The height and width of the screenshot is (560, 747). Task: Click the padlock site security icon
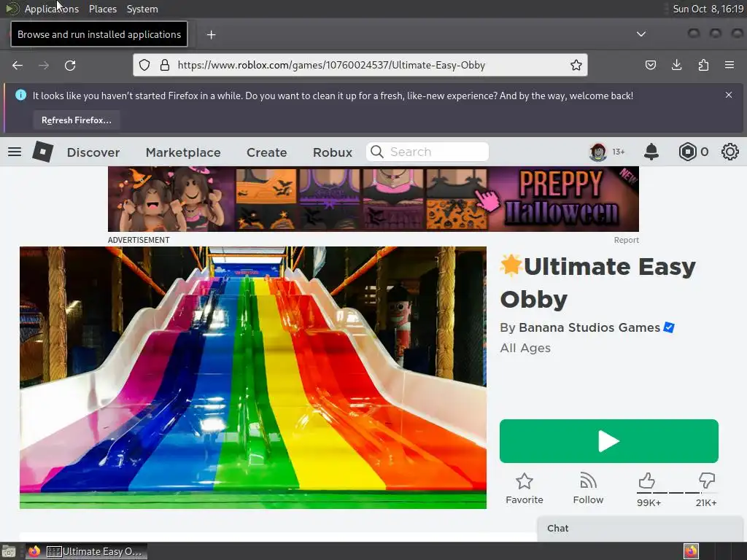[x=165, y=65]
